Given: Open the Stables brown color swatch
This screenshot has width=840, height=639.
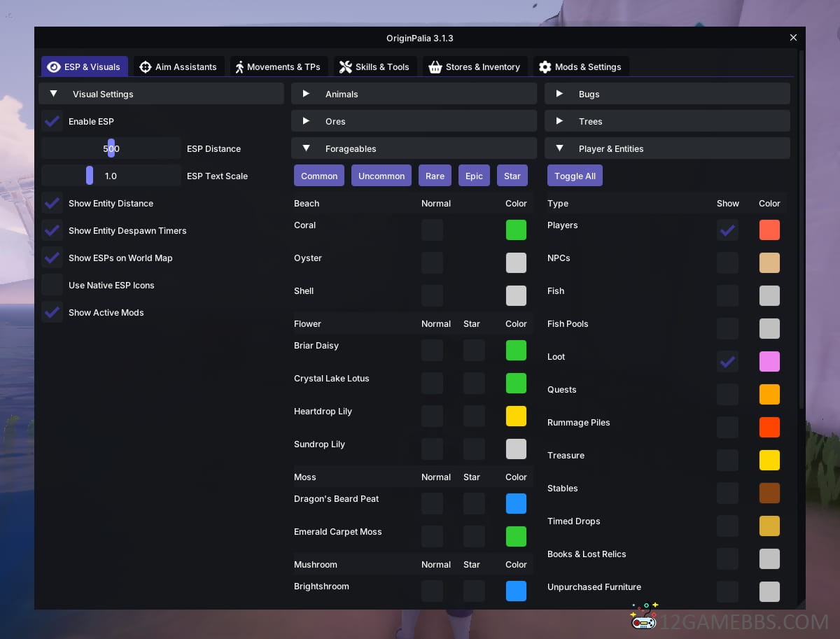Looking at the screenshot, I should pyautogui.click(x=769, y=493).
